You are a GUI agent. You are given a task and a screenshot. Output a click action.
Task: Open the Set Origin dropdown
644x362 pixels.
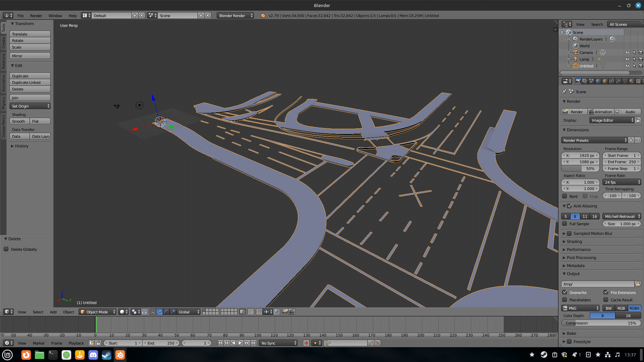pos(30,106)
